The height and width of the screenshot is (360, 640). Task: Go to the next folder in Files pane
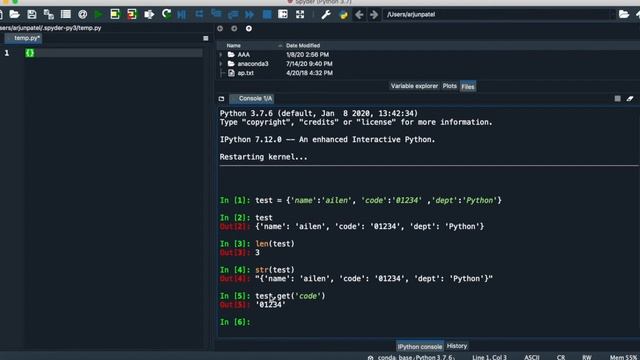234,29
